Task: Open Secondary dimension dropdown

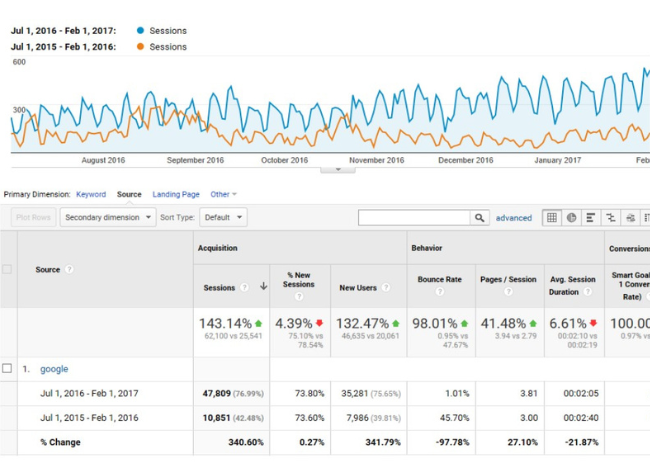Action: tap(108, 217)
